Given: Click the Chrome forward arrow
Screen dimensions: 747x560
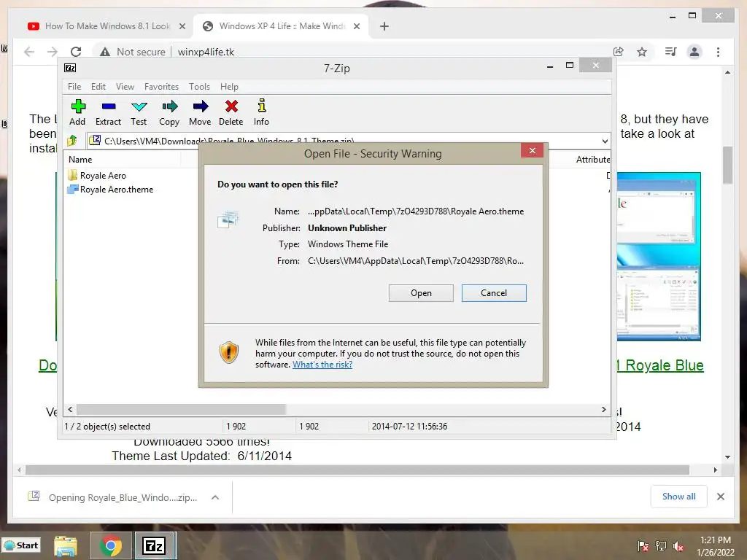Looking at the screenshot, I should 53,52.
